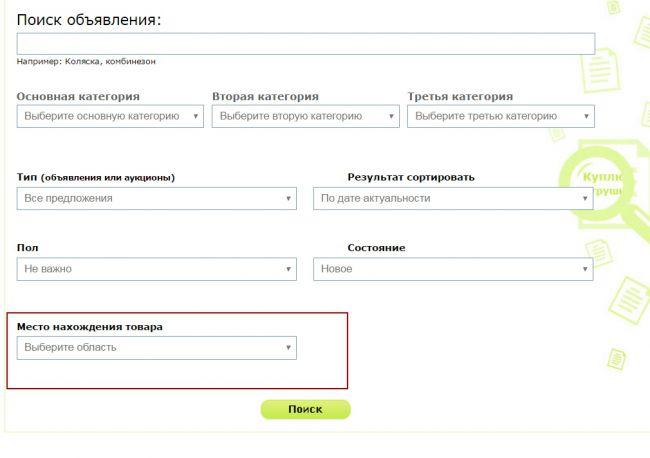Click the 'Место нахождения товара' label
Image resolution: width=650 pixels, height=458 pixels.
tap(90, 326)
